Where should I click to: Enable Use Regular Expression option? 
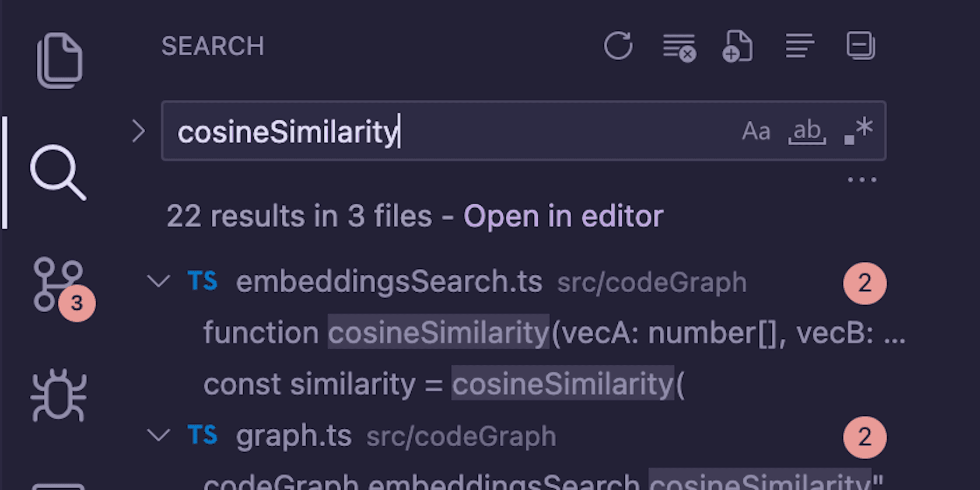tap(858, 131)
